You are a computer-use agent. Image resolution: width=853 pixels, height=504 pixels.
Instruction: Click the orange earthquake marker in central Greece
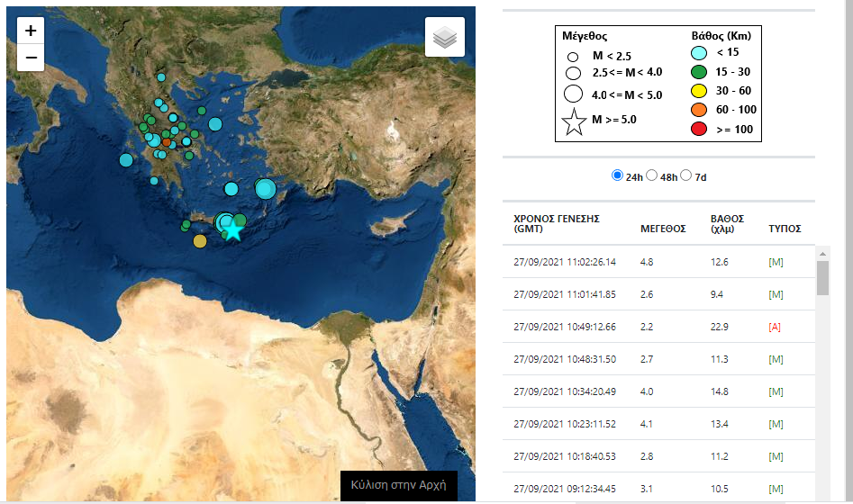click(x=168, y=143)
